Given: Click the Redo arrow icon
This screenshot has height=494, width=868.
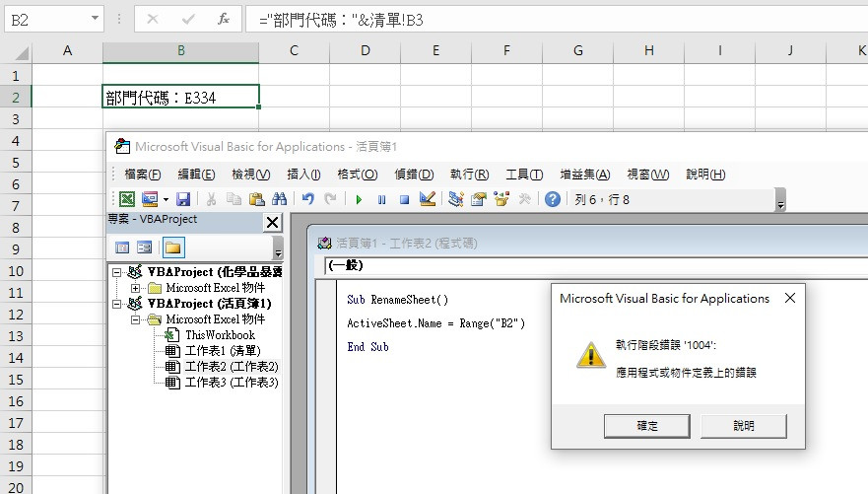Looking at the screenshot, I should tap(330, 199).
